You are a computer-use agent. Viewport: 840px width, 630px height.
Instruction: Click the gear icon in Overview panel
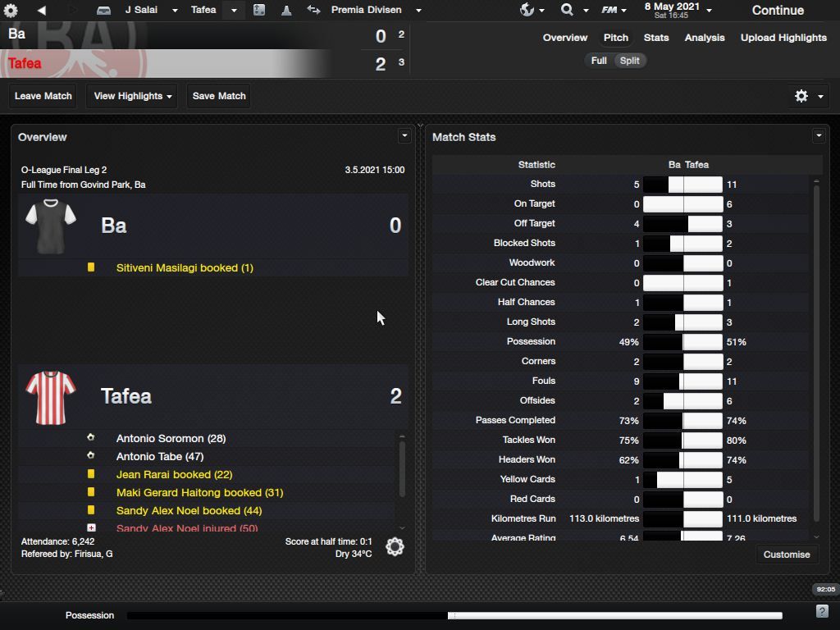(x=395, y=547)
